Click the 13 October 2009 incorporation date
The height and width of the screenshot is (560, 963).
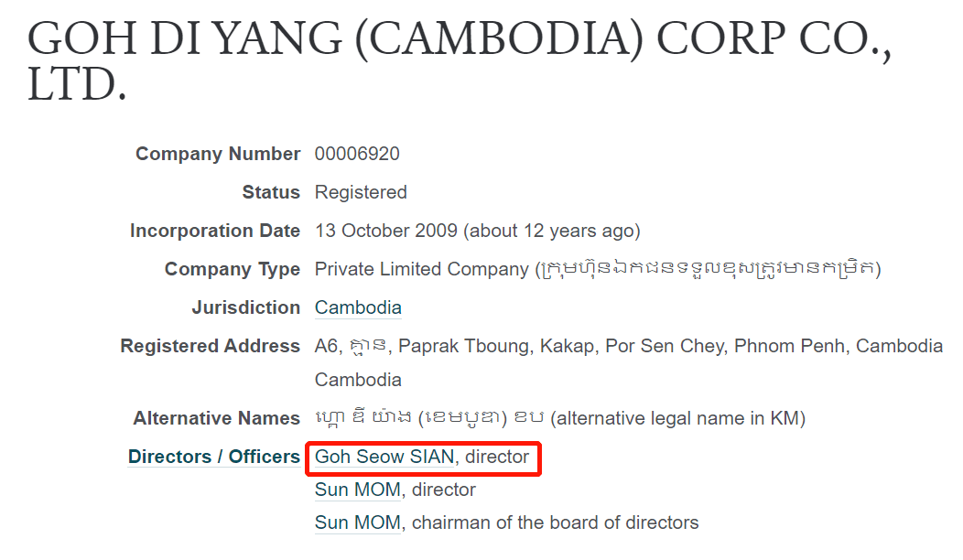click(x=384, y=232)
